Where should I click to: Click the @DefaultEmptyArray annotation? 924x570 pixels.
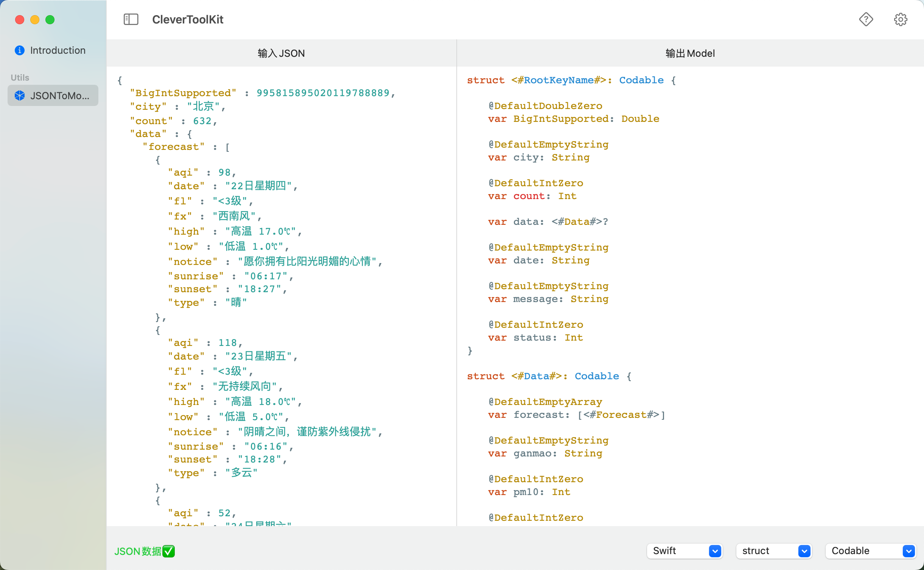click(545, 402)
